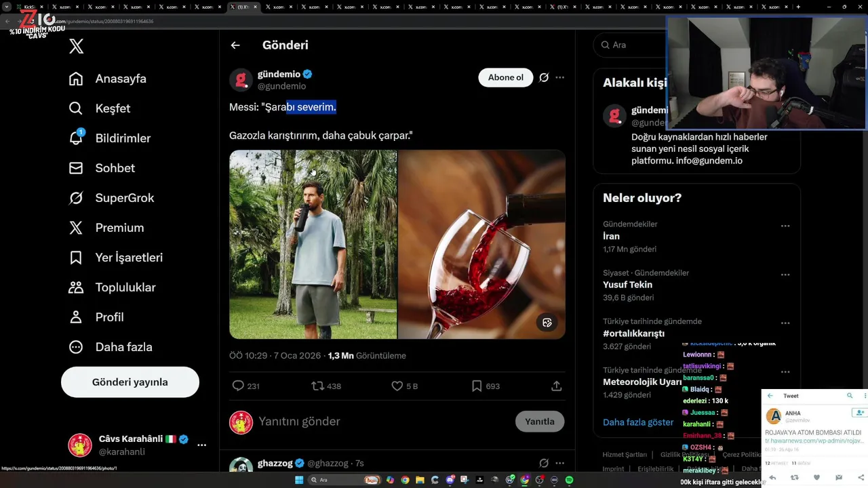Close the active (1) X browser tab
The image size is (868, 488).
255,7
